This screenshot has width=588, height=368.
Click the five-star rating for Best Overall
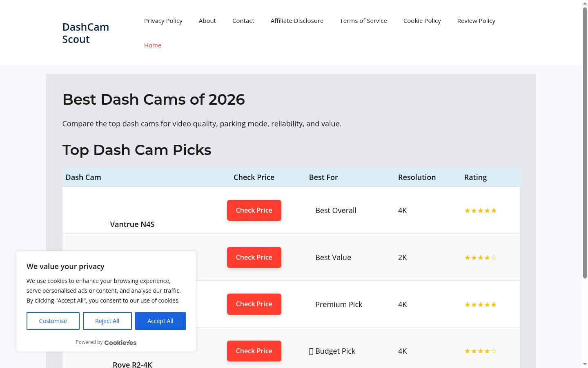click(481, 211)
